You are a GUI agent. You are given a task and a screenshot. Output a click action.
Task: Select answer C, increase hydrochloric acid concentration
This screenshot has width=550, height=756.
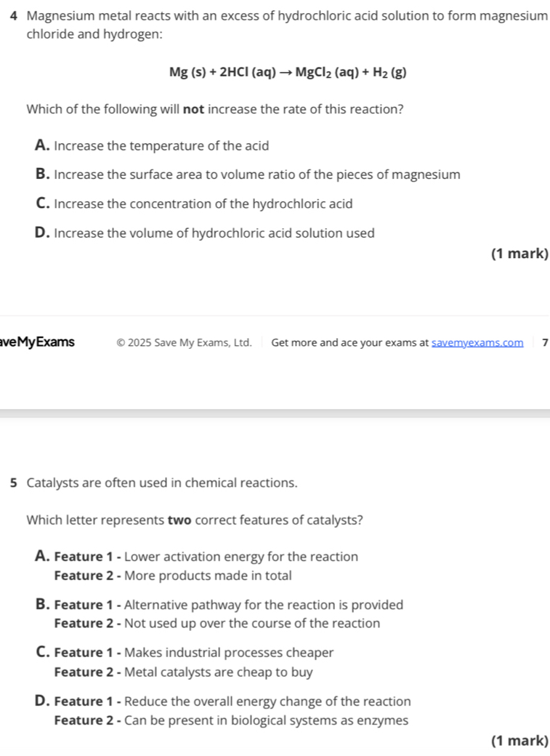tap(194, 204)
